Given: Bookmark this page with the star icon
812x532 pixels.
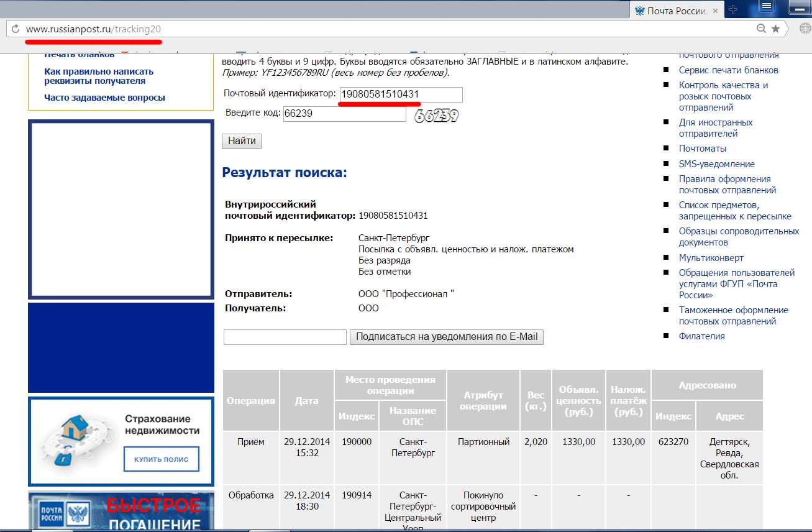Looking at the screenshot, I should (775, 29).
